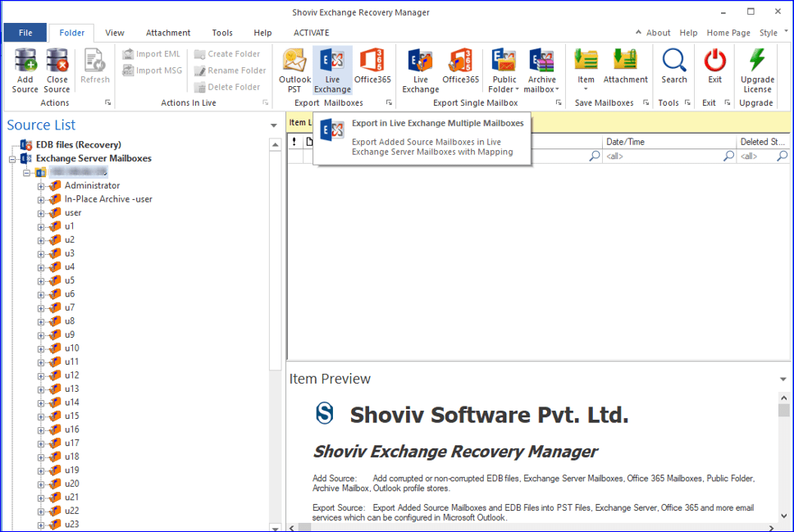Viewport: 794px width, 532px height.
Task: Click the Deleted St... column header
Action: (x=763, y=142)
